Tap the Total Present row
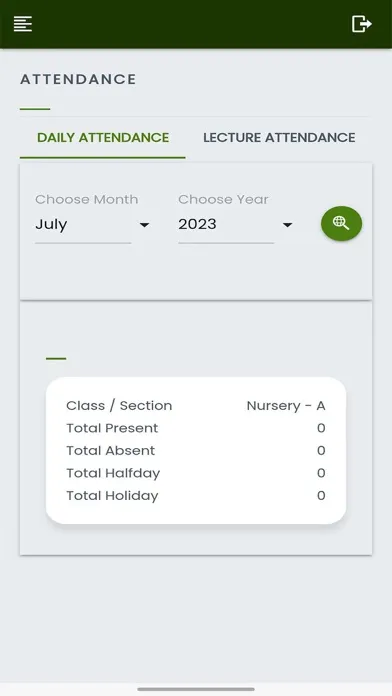 click(196, 428)
